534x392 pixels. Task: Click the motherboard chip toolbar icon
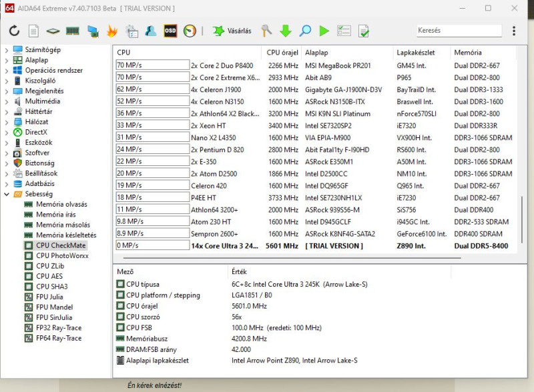pyautogui.click(x=53, y=31)
